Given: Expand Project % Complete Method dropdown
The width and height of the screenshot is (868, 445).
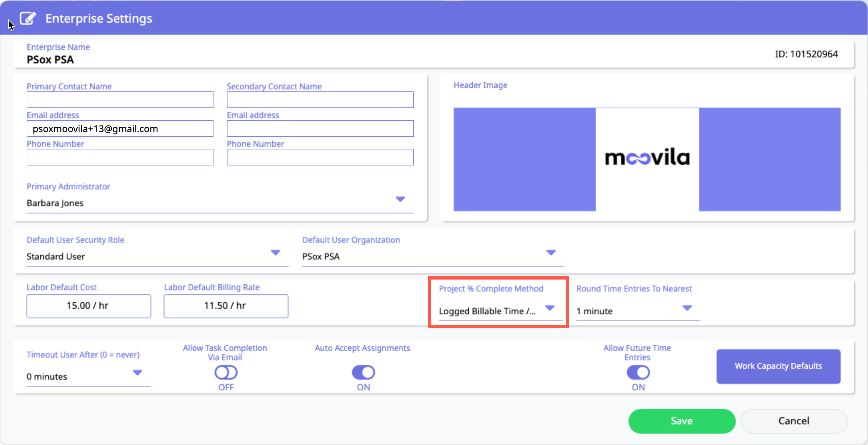Looking at the screenshot, I should (549, 308).
